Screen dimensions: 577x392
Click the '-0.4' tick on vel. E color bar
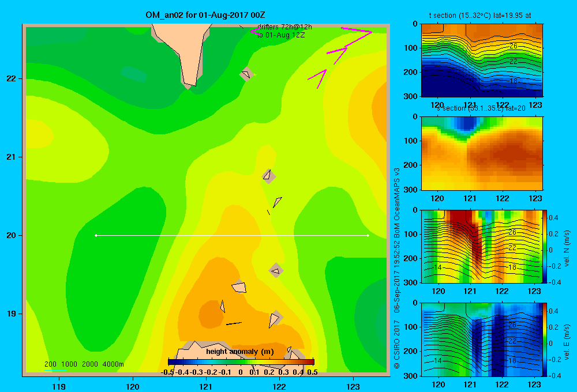tap(554, 375)
